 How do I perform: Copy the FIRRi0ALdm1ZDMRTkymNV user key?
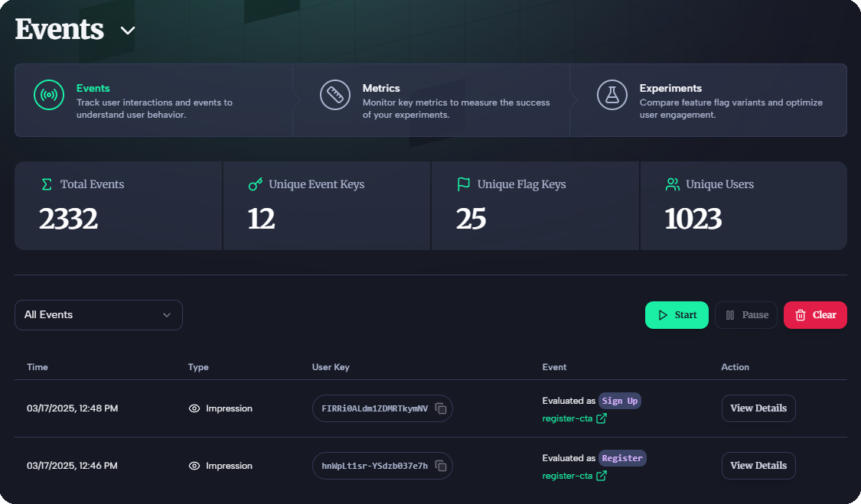tap(441, 408)
